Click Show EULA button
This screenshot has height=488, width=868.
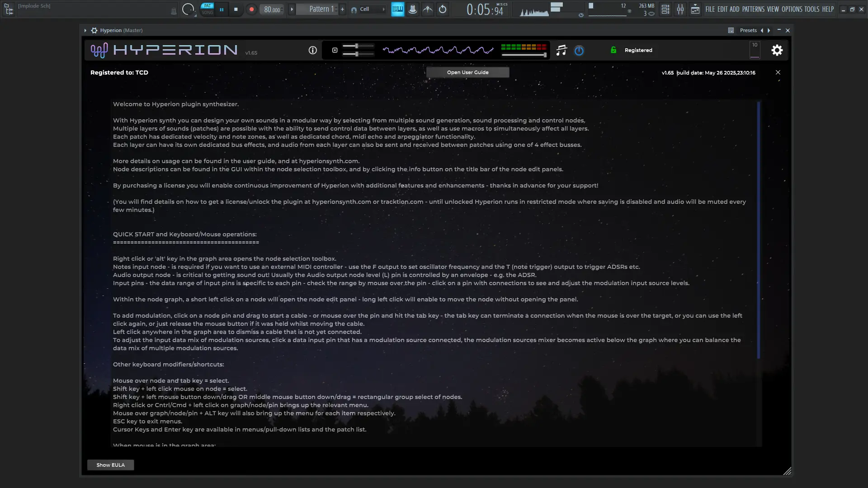pos(110,465)
